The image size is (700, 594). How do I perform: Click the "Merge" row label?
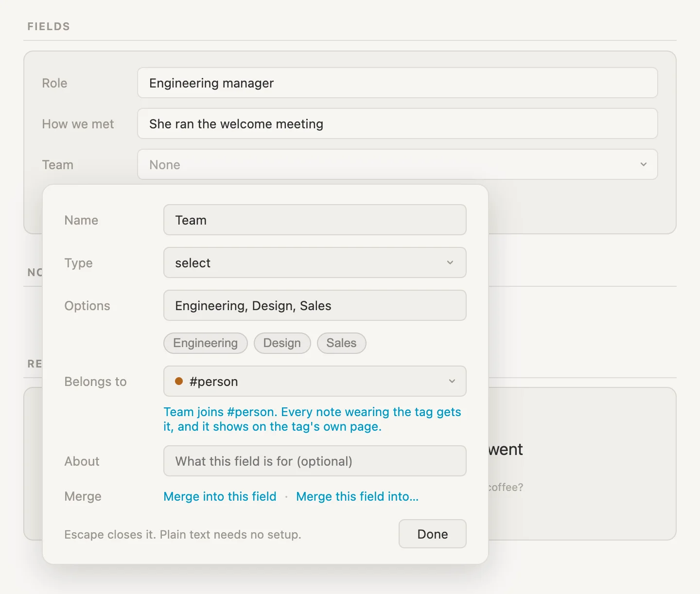(83, 496)
